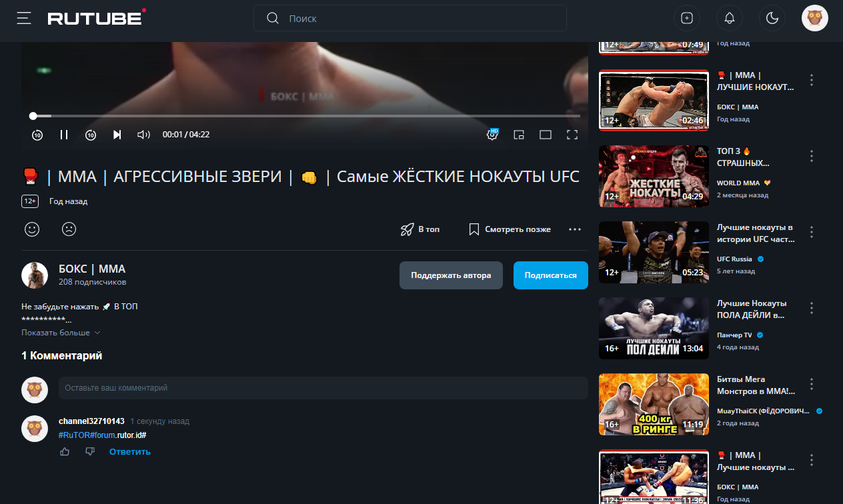Open commenter channel32710143 profile name
The image size is (843, 504).
(x=91, y=421)
